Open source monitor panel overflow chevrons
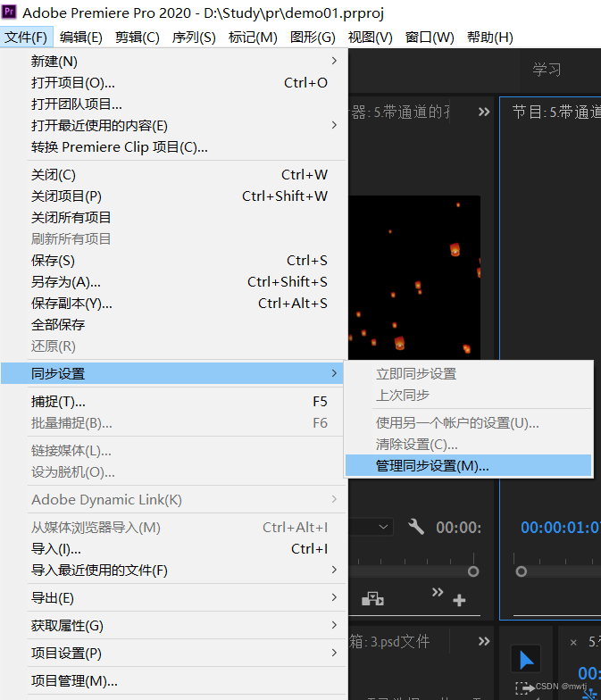 [x=484, y=112]
